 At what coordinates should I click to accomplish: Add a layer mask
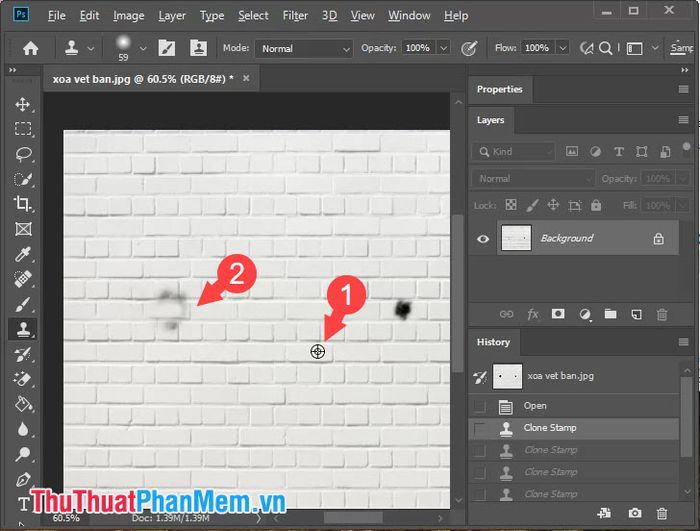point(558,314)
